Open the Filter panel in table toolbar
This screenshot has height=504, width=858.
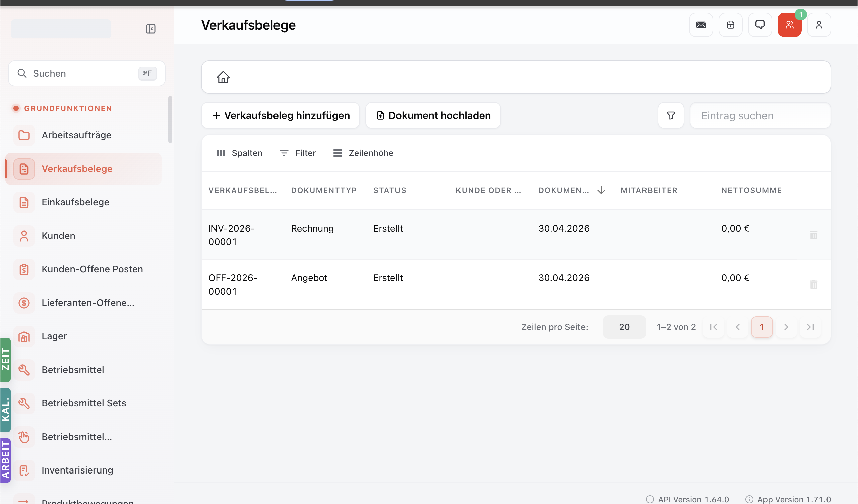(298, 153)
